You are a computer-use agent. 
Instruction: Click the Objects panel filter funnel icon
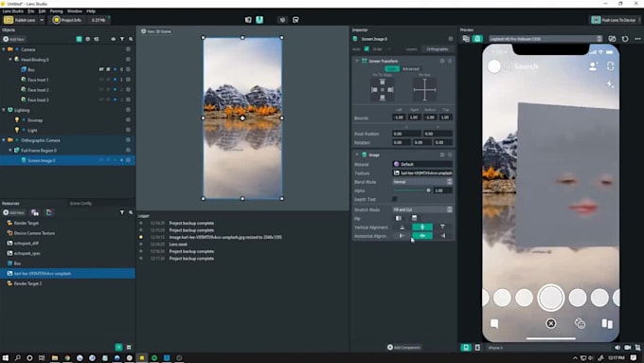click(122, 39)
